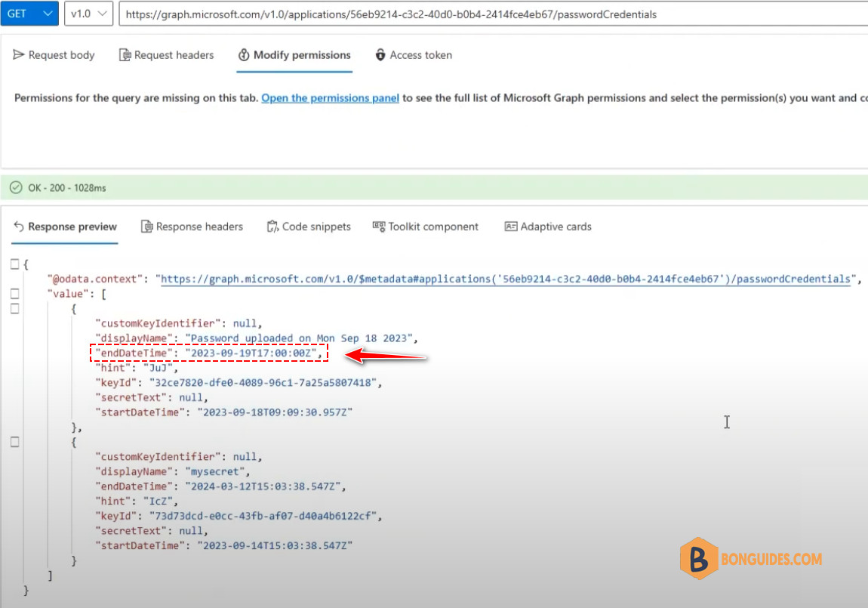Click the Request body send arrow icon
This screenshot has width=868, height=608.
pos(19,54)
